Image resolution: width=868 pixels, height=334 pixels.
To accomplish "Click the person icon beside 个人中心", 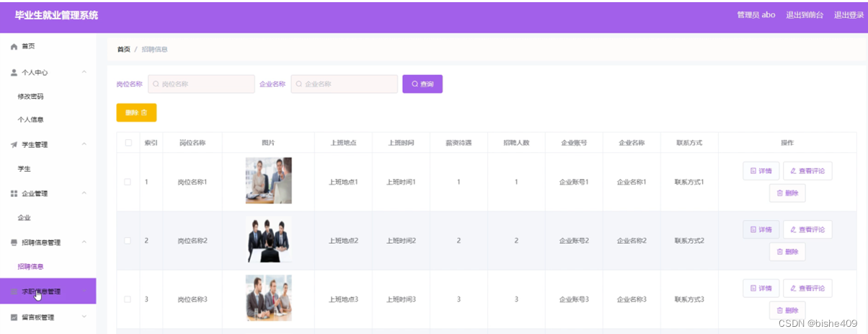I will point(14,72).
